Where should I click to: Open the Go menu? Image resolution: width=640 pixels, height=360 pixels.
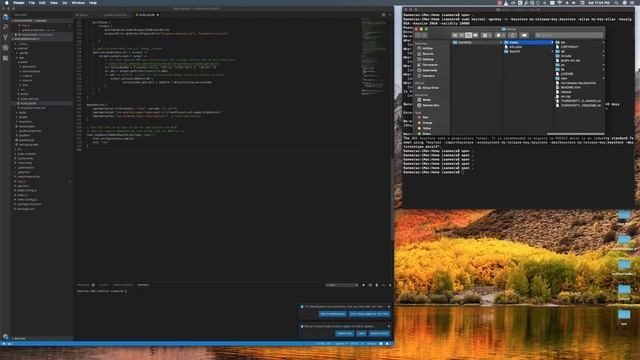[64, 3]
